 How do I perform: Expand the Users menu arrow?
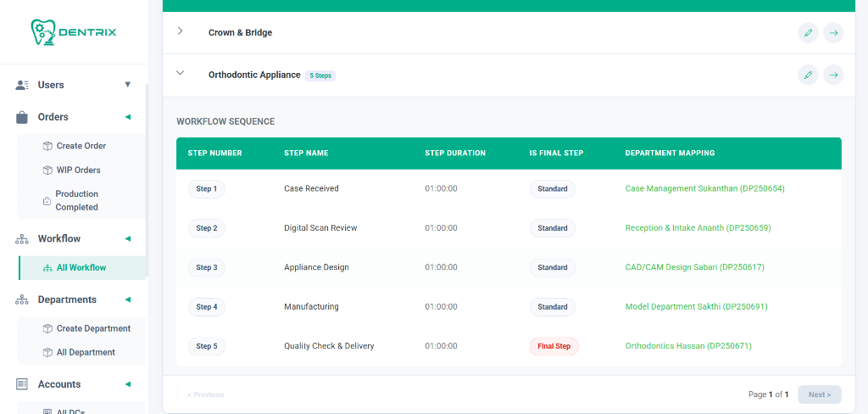tap(128, 85)
